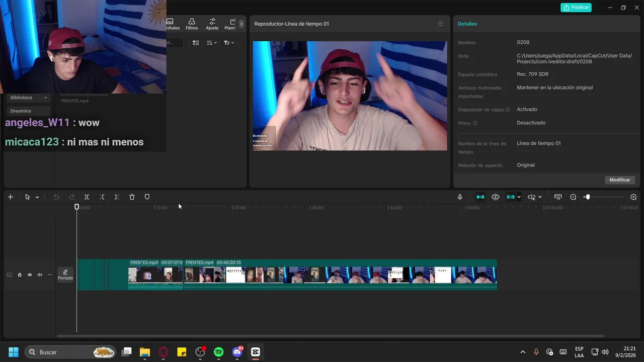Choose the pointer selection tool
This screenshot has width=644, height=362.
click(28, 197)
